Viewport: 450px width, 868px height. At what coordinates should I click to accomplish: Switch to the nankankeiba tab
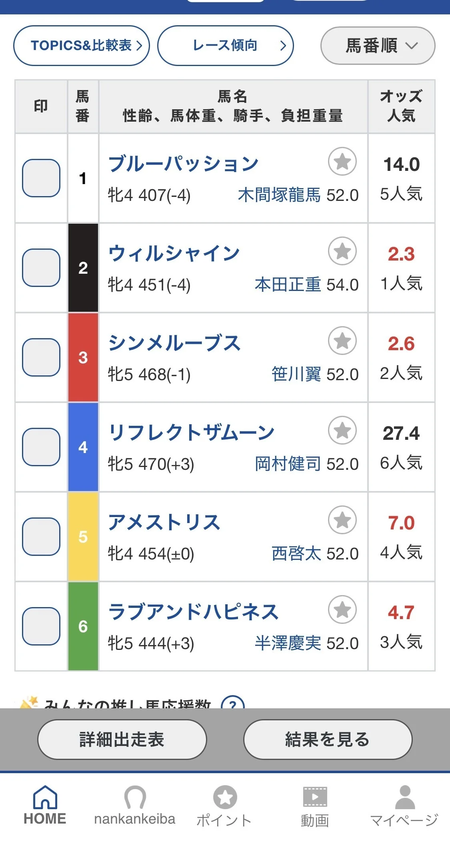click(134, 805)
